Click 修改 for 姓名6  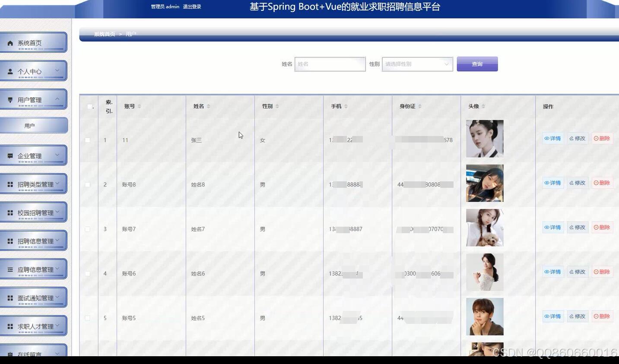click(x=578, y=272)
